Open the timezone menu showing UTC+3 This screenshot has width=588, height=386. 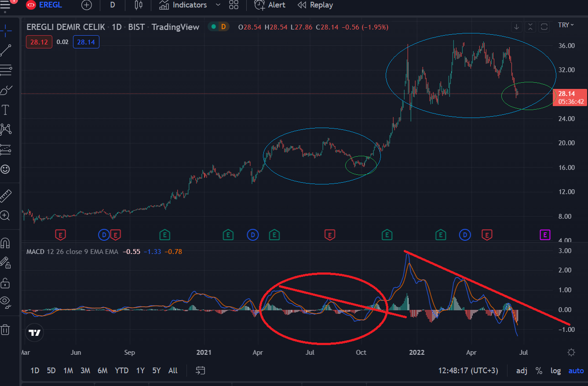pyautogui.click(x=468, y=371)
